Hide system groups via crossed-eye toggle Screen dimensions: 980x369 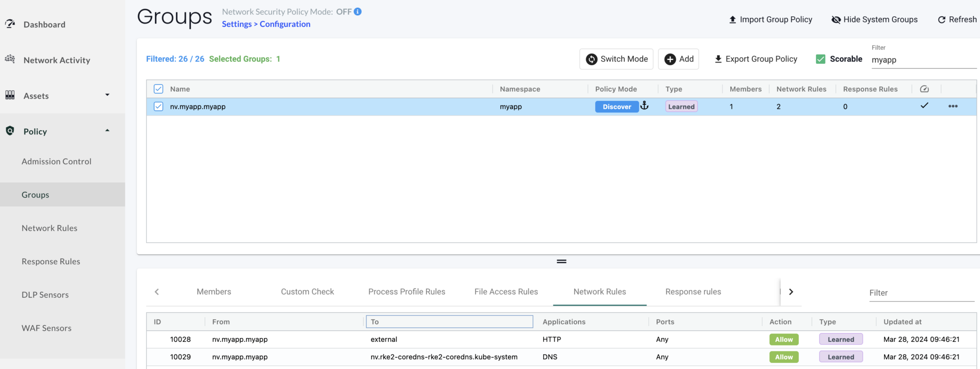[836, 20]
